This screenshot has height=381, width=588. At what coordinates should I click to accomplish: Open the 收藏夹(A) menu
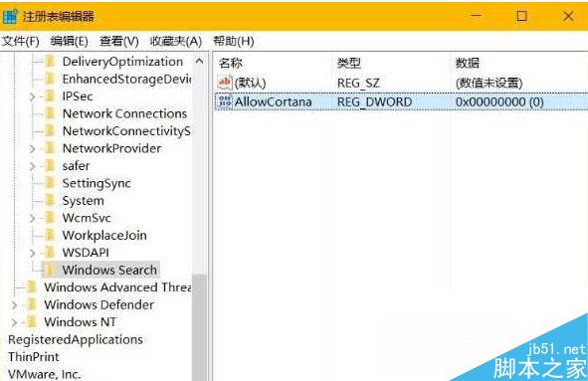click(176, 41)
